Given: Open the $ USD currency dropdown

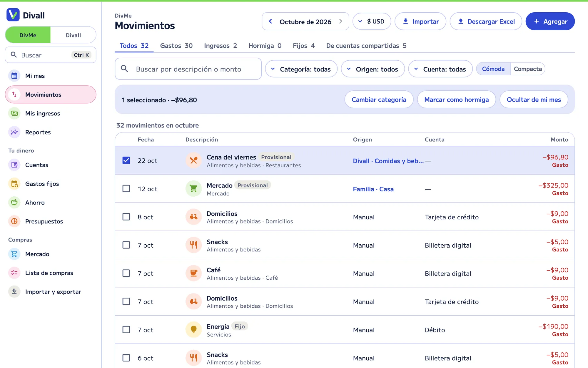Looking at the screenshot, I should (x=372, y=21).
